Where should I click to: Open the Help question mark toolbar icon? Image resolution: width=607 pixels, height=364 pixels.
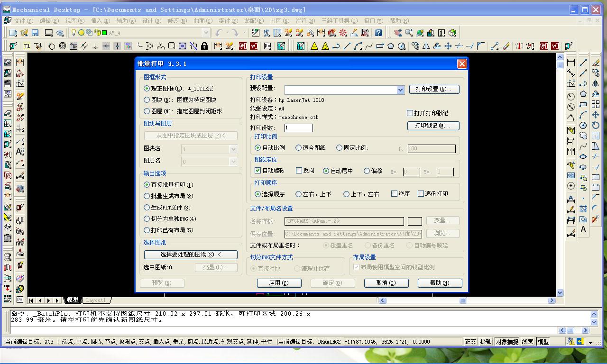coord(378,33)
